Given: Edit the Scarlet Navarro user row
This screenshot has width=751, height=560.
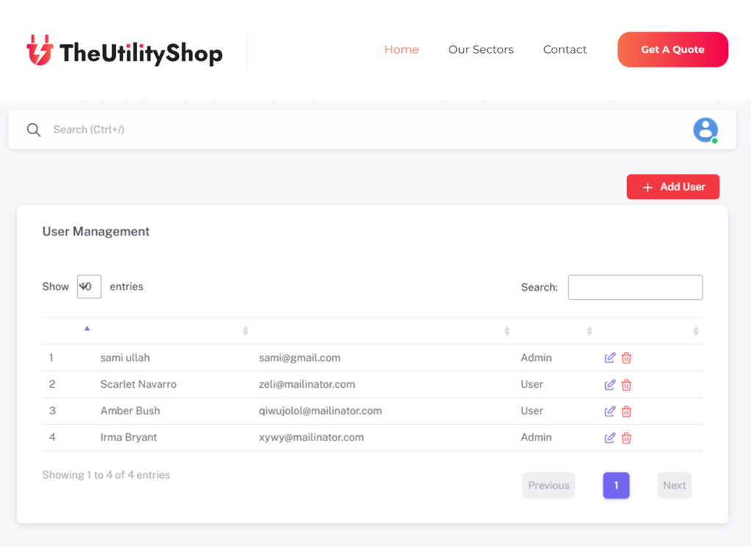Looking at the screenshot, I should 609,385.
